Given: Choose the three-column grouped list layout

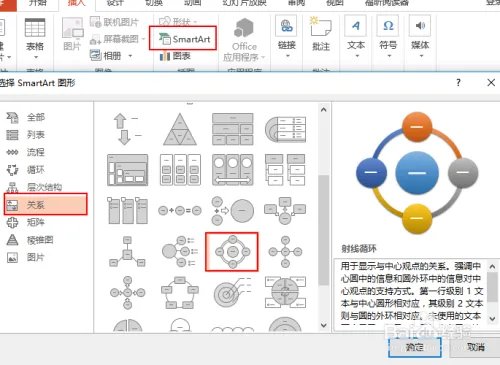Looking at the screenshot, I should [180, 170].
